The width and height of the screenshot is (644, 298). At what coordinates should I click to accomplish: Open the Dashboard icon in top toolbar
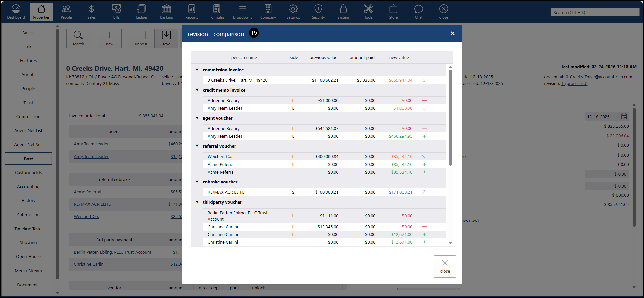pyautogui.click(x=16, y=12)
